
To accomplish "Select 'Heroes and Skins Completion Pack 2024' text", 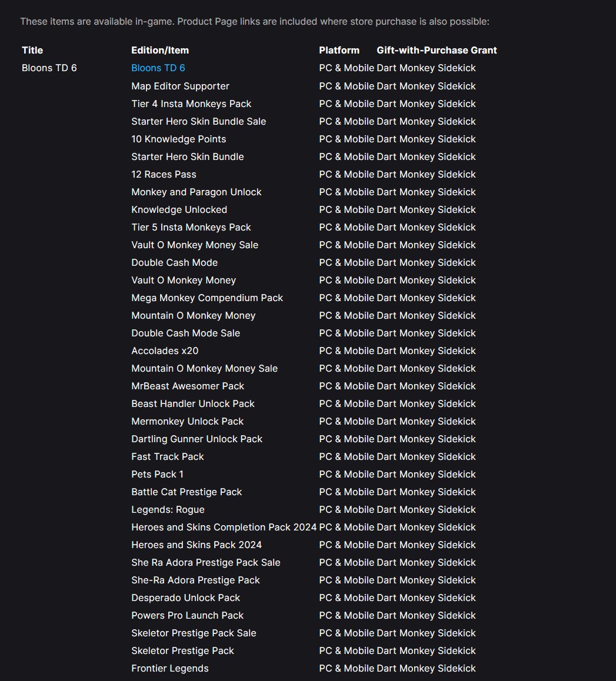I will tap(224, 528).
